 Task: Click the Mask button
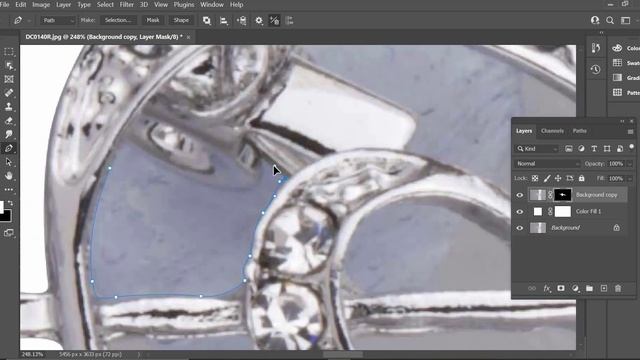point(153,20)
